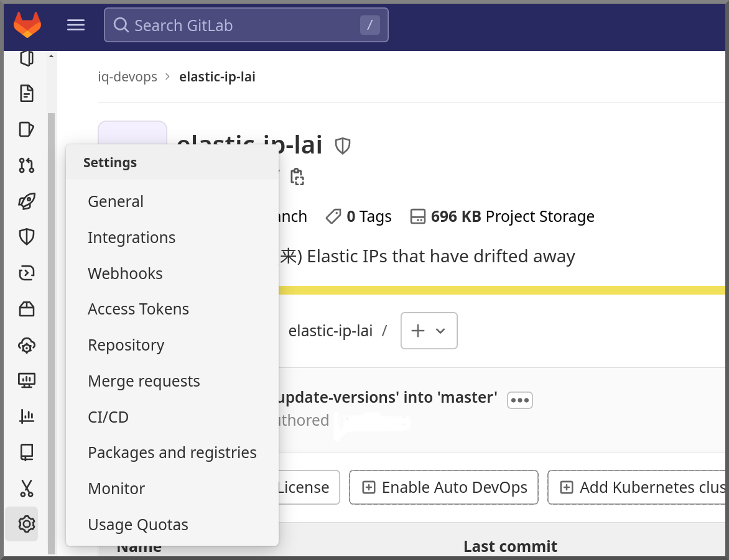Open Repository from the sidebar document icon

pyautogui.click(x=27, y=93)
